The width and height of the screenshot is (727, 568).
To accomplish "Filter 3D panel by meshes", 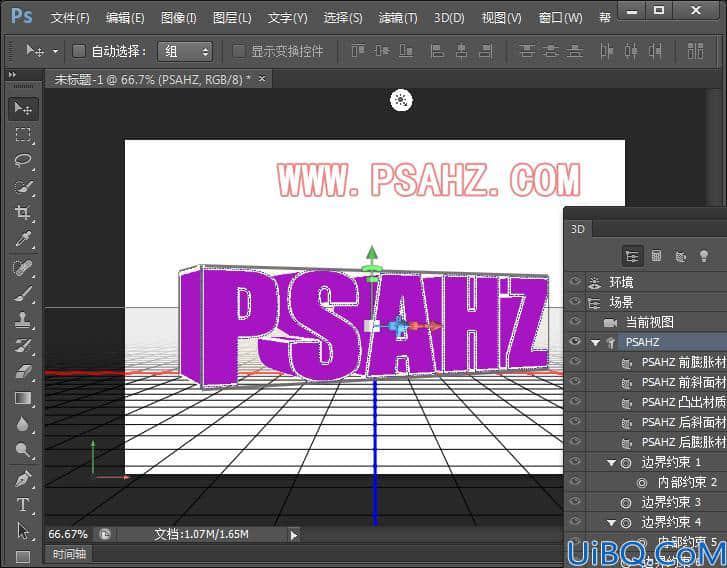I will coord(656,256).
